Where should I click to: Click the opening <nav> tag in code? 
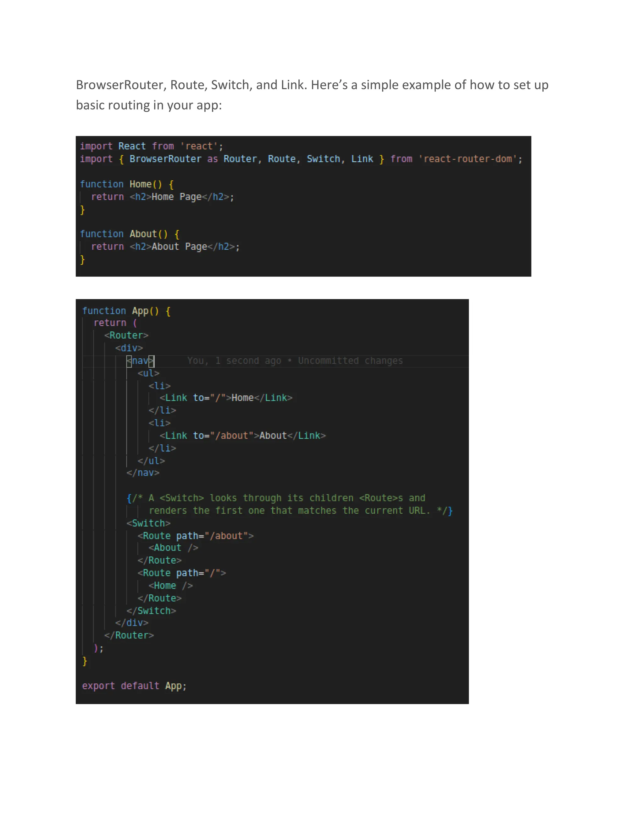point(140,361)
